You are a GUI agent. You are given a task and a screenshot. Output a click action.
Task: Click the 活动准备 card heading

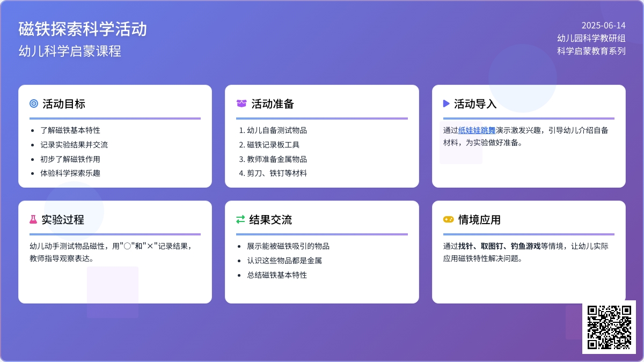click(x=273, y=104)
